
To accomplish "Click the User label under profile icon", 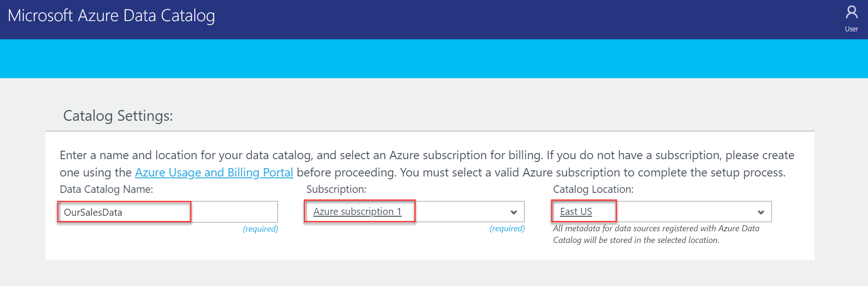I will pyautogui.click(x=851, y=29).
